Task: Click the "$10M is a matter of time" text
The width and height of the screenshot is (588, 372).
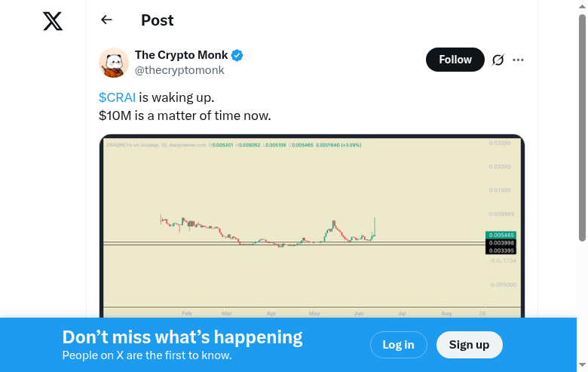Action: [x=185, y=115]
